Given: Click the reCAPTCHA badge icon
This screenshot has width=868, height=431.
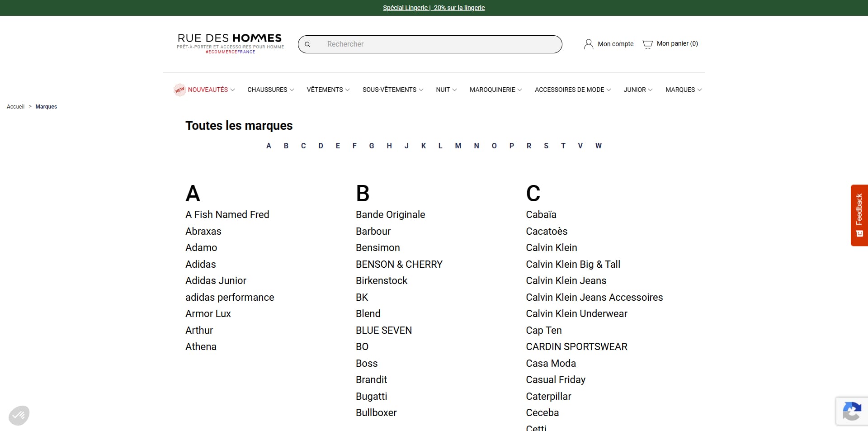Looking at the screenshot, I should tap(852, 411).
